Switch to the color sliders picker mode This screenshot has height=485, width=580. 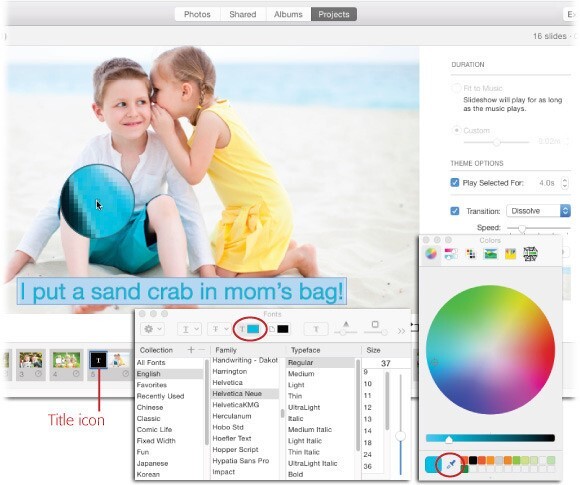[451, 254]
